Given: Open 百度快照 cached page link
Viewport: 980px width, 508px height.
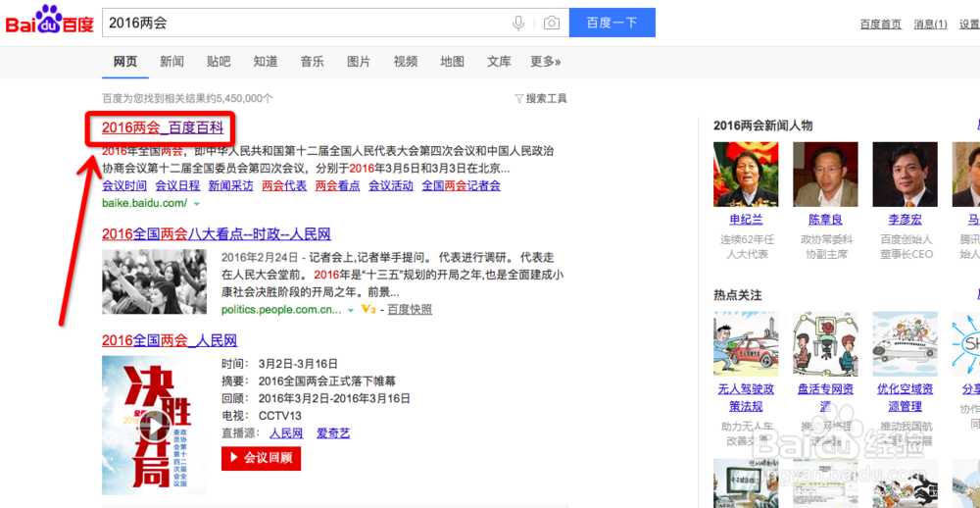Looking at the screenshot, I should point(410,310).
